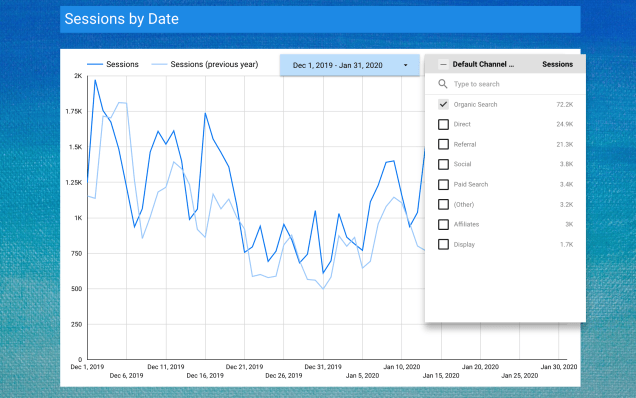Click the 3K Affiliates value
The image size is (636, 398).
tap(569, 224)
